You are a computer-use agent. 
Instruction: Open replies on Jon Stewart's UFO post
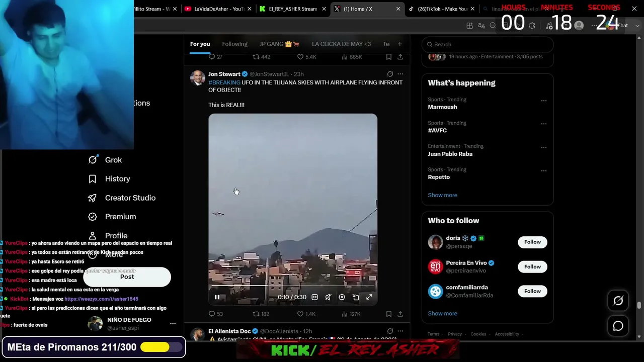216,314
